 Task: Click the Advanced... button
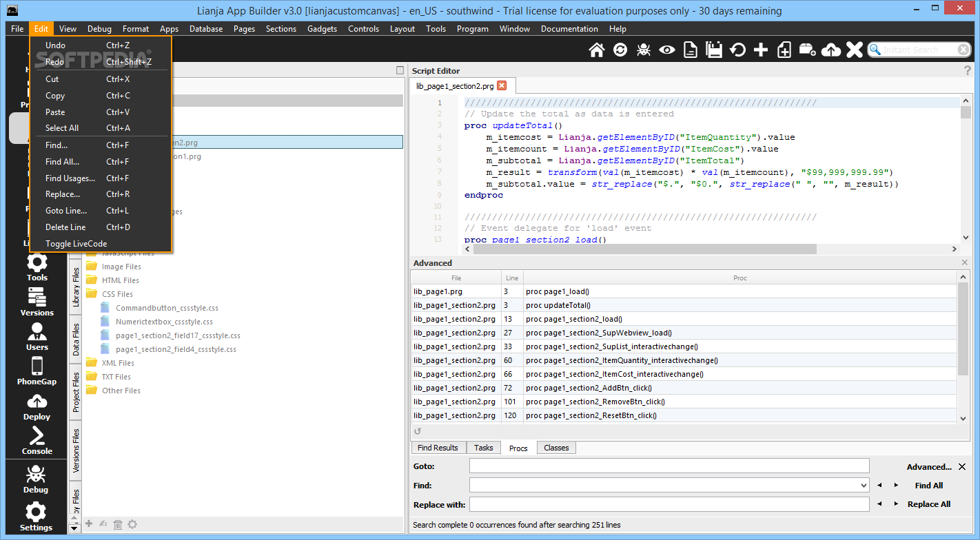pos(929,467)
